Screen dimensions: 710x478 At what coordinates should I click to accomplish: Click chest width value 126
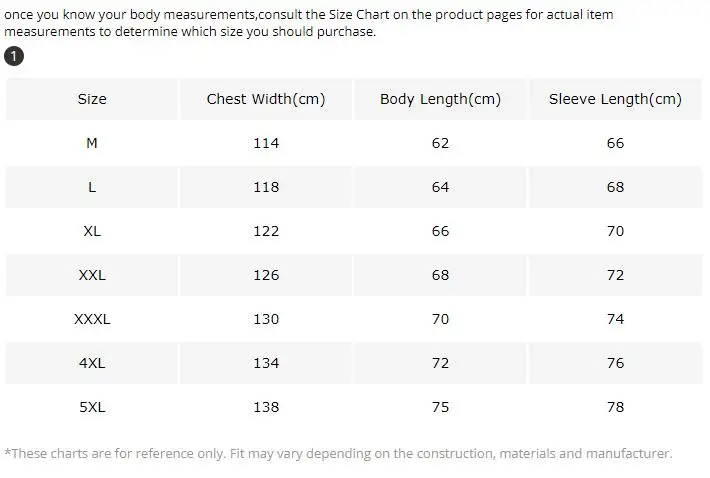(266, 275)
